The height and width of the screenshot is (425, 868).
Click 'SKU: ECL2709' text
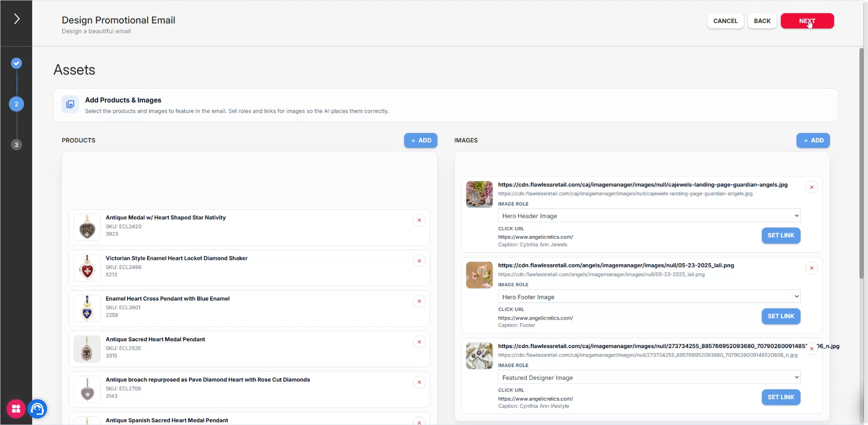[123, 388]
